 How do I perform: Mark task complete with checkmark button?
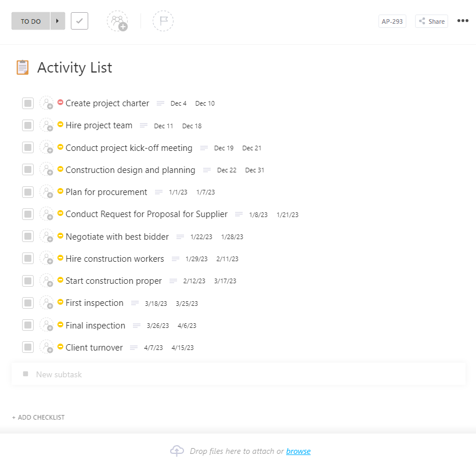coord(80,21)
